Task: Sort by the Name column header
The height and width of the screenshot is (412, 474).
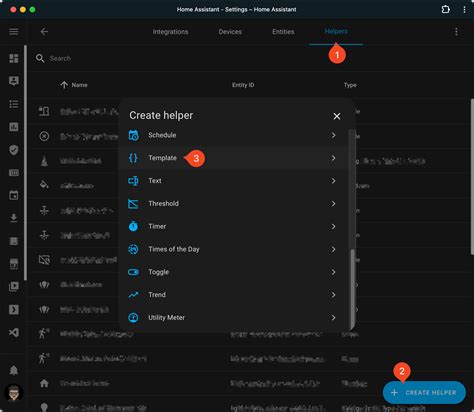Action: [79, 85]
